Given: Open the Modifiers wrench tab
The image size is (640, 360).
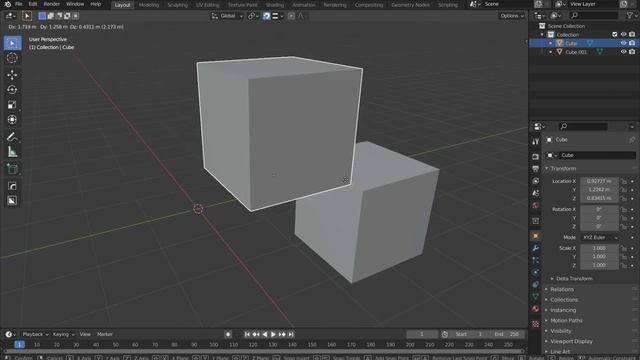Looking at the screenshot, I should [x=536, y=248].
